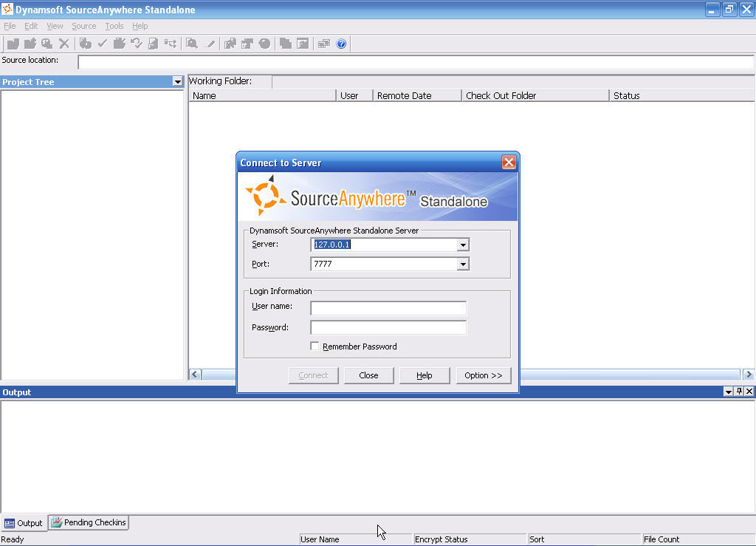Image resolution: width=756 pixels, height=546 pixels.
Task: Open the File menu
Action: (10, 26)
